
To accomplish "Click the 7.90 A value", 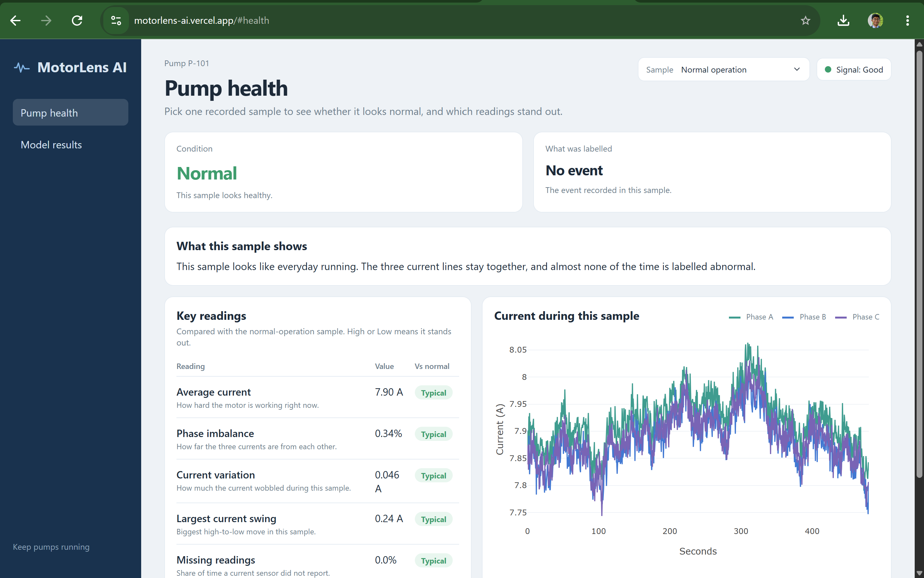I will coord(389,392).
